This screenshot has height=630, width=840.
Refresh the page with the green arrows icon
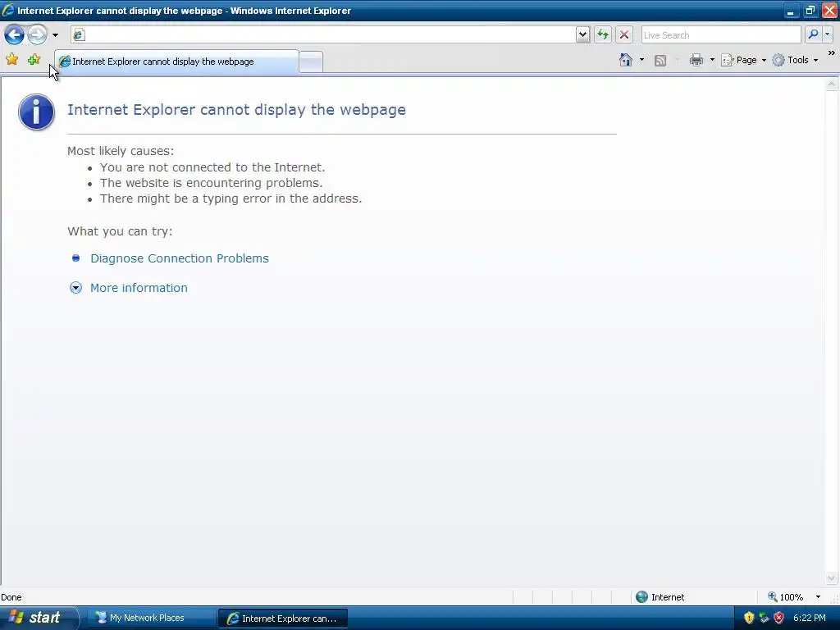coord(603,34)
